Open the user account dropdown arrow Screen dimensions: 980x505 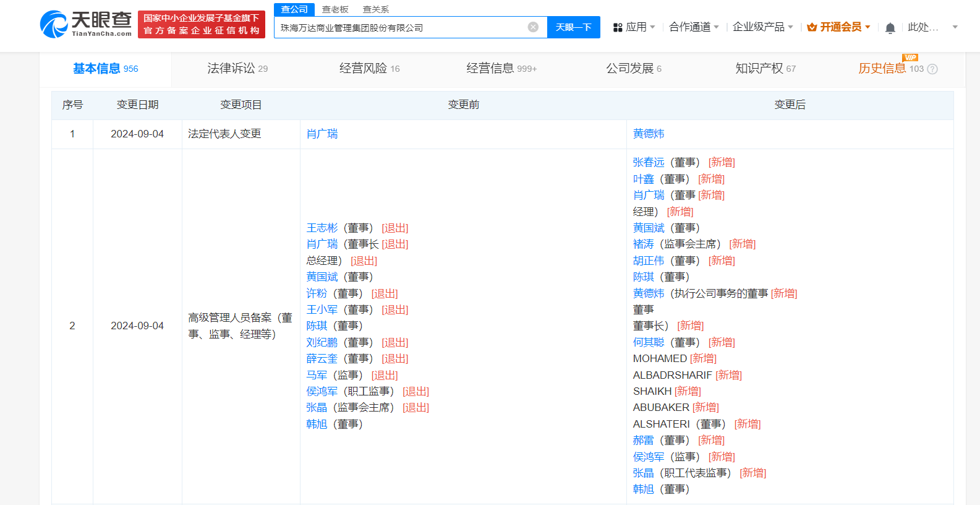tap(955, 27)
